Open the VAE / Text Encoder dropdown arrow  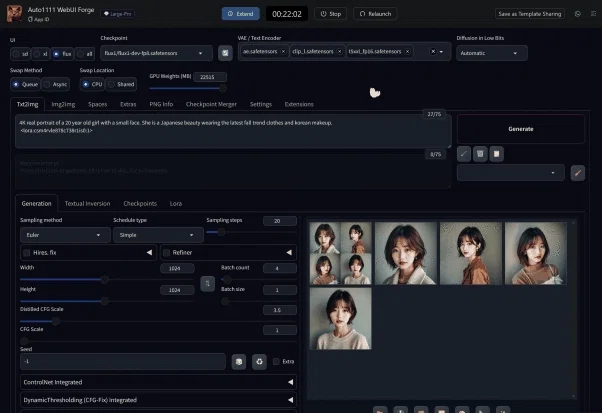(x=442, y=51)
